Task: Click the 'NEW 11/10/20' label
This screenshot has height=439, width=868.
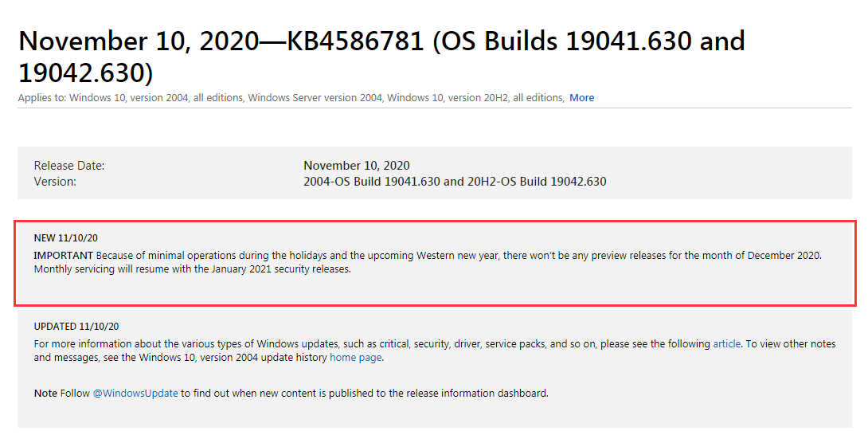Action: point(66,238)
